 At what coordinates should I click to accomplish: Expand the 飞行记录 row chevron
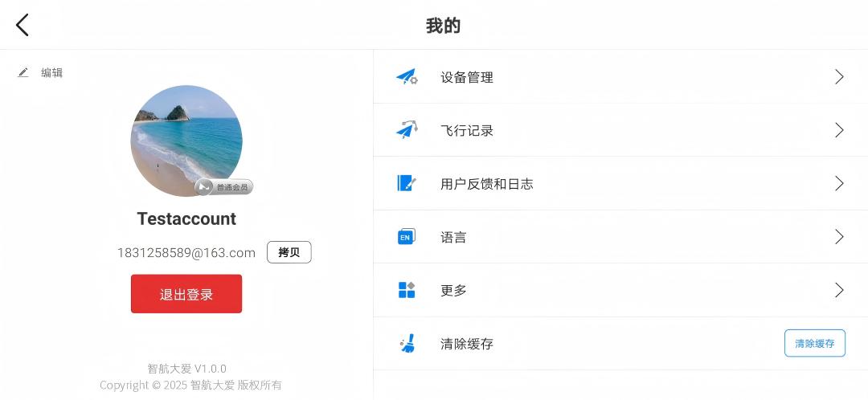point(839,130)
